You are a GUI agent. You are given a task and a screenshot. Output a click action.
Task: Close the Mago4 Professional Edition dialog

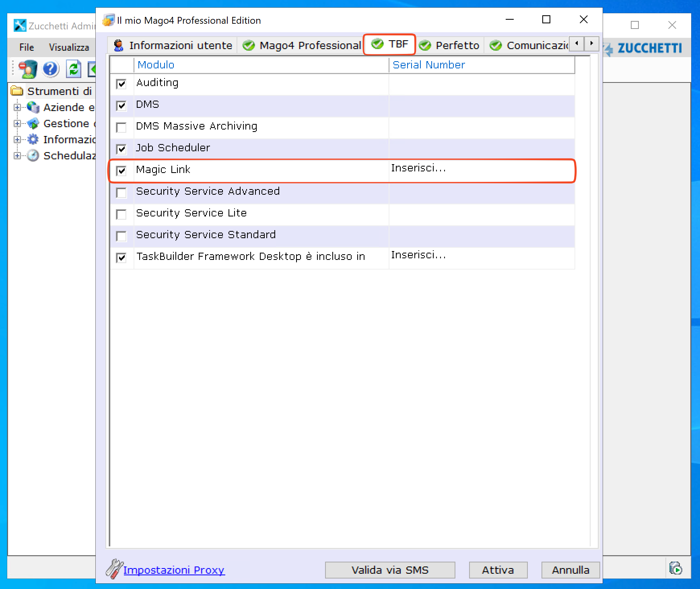click(x=584, y=19)
